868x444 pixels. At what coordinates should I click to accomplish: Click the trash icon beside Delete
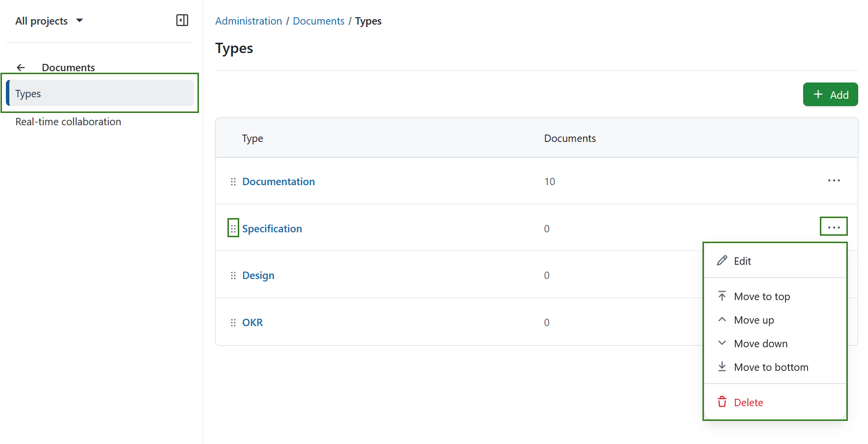[x=722, y=402]
